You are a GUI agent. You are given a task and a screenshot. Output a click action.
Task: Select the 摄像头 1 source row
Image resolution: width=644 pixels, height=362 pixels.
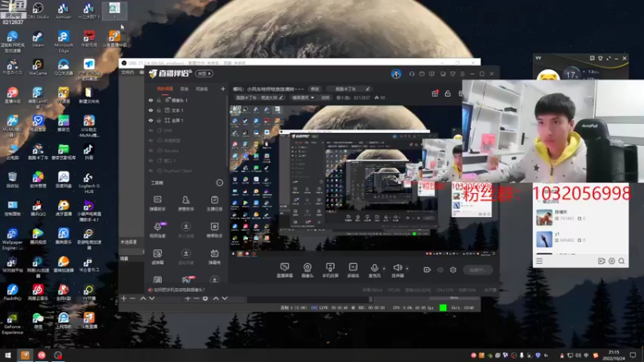pos(186,100)
